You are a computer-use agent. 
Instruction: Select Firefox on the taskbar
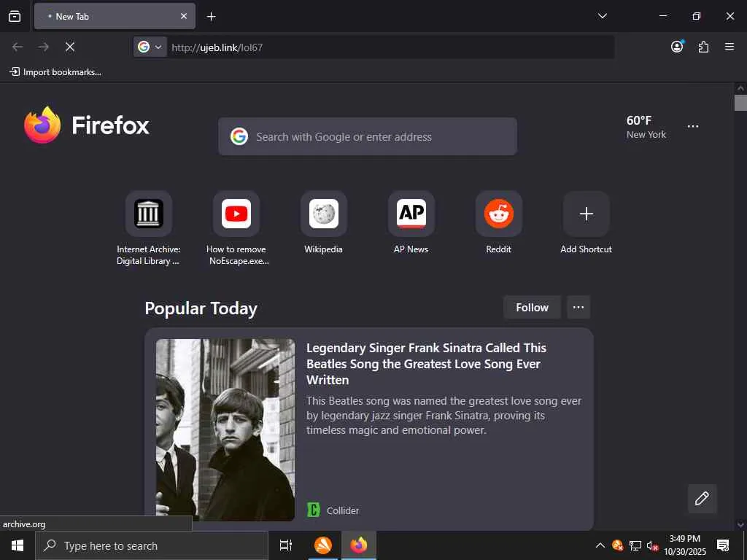coord(359,545)
